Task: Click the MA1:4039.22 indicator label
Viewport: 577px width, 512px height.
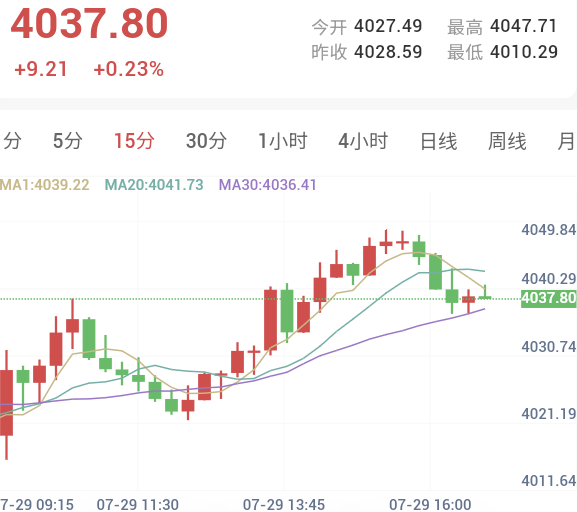Action: click(45, 185)
